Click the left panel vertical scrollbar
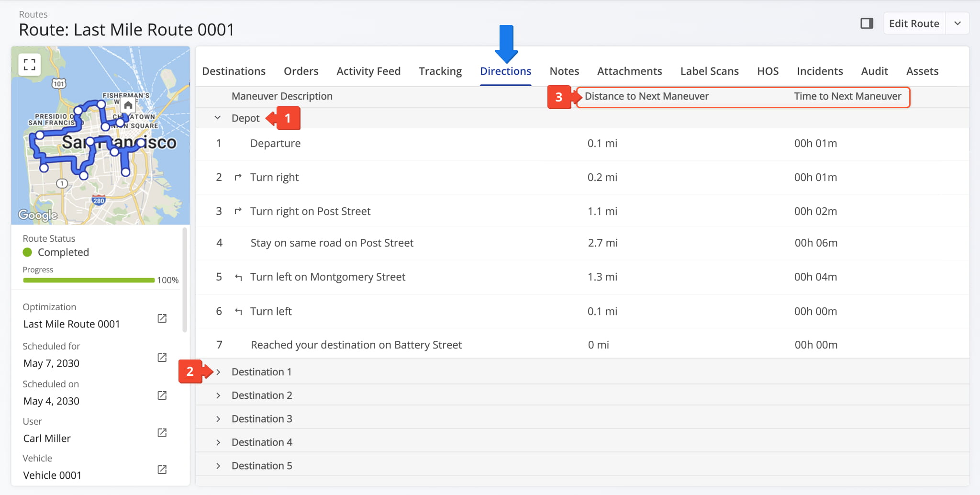 [185, 280]
